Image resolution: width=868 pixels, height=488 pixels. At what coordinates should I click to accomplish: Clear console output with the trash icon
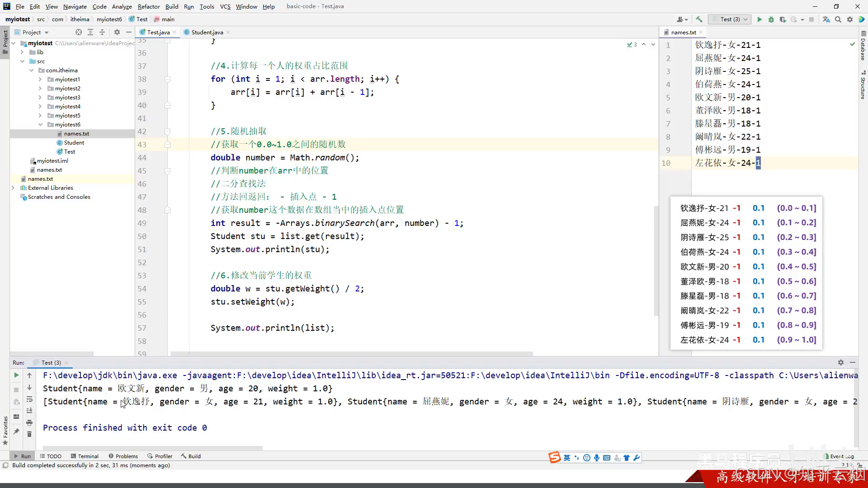pyautogui.click(x=29, y=434)
